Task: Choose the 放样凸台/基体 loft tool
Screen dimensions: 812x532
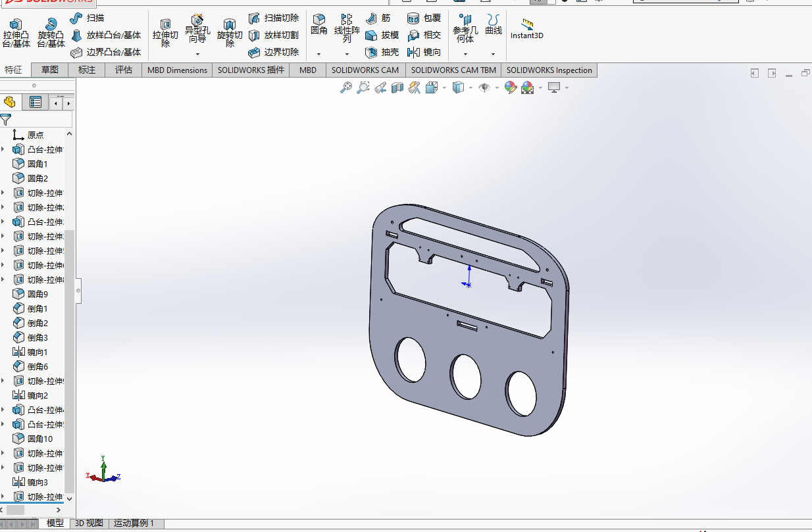Action: pos(105,35)
